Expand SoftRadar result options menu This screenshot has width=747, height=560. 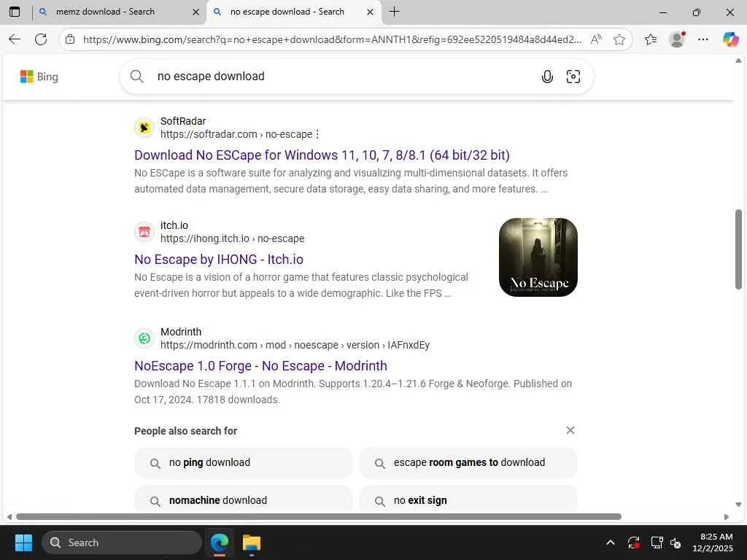(x=317, y=134)
